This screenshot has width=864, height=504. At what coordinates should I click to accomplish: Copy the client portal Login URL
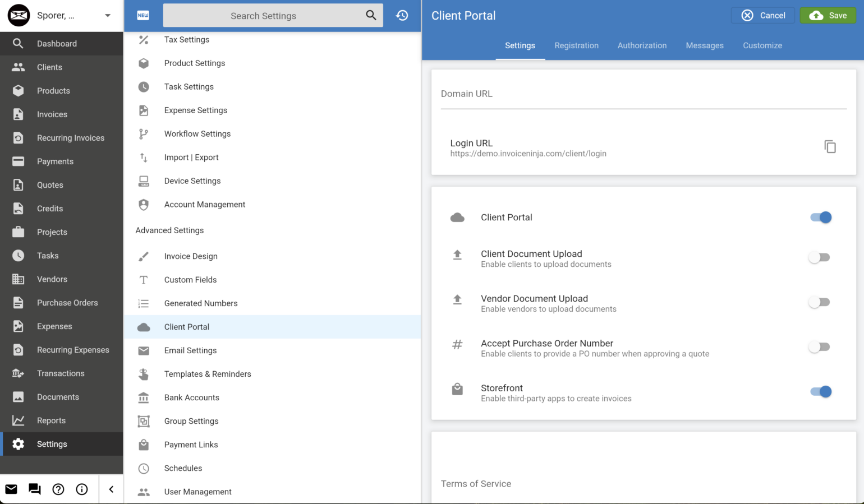[x=830, y=146]
